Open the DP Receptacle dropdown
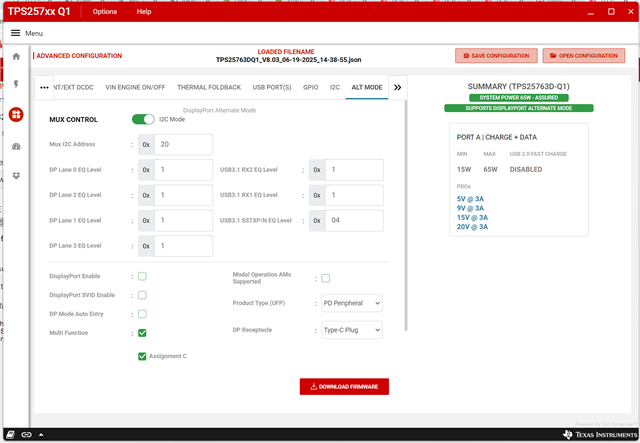This screenshot has width=640, height=443. [x=352, y=330]
